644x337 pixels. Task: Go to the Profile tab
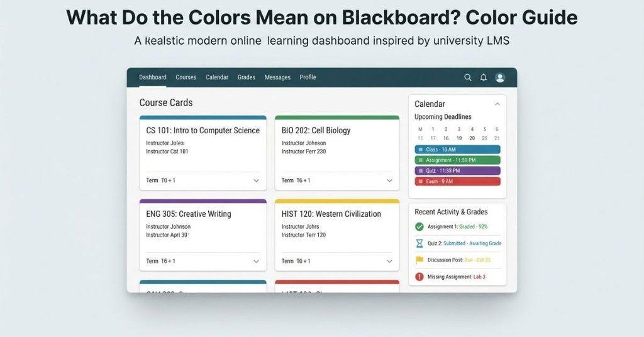point(308,77)
